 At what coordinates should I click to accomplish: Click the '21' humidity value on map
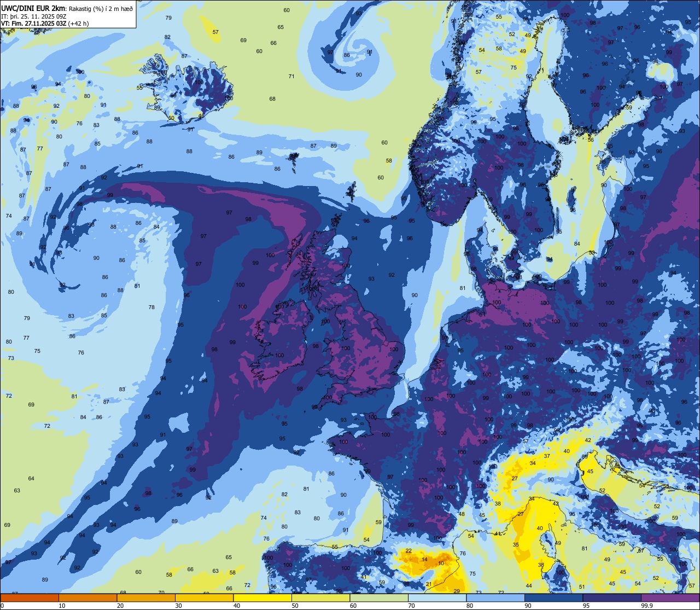[429, 585]
